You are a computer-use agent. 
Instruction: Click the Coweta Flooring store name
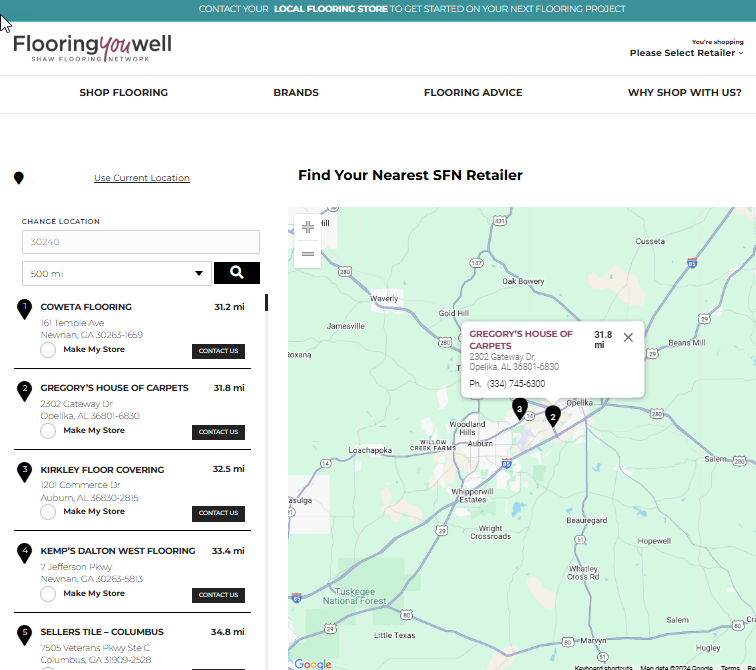coord(86,307)
